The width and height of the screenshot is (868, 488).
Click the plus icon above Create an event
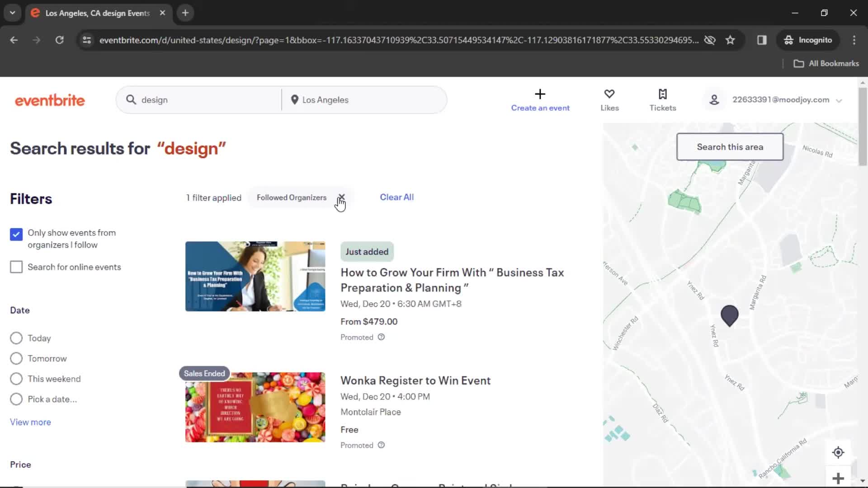pos(540,94)
